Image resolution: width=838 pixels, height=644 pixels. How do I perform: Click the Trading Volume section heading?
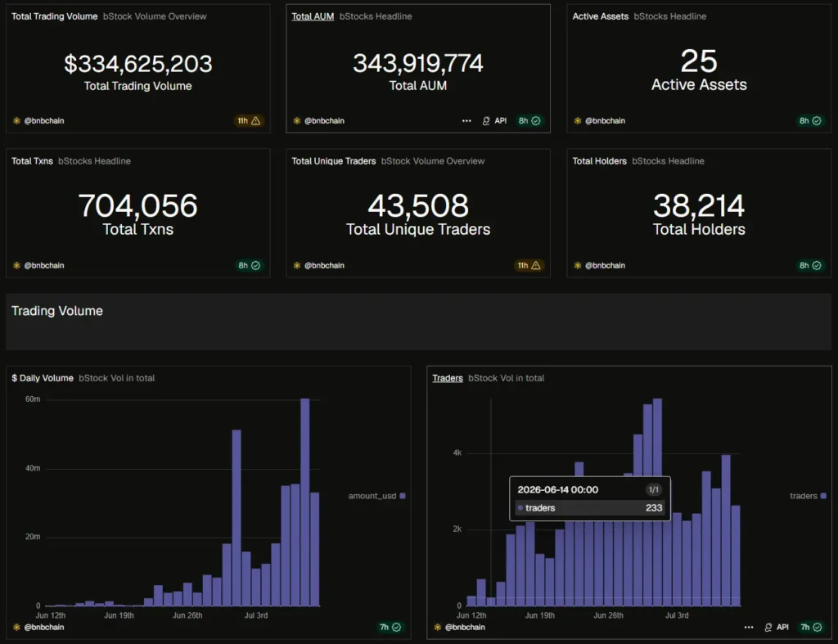tap(57, 311)
